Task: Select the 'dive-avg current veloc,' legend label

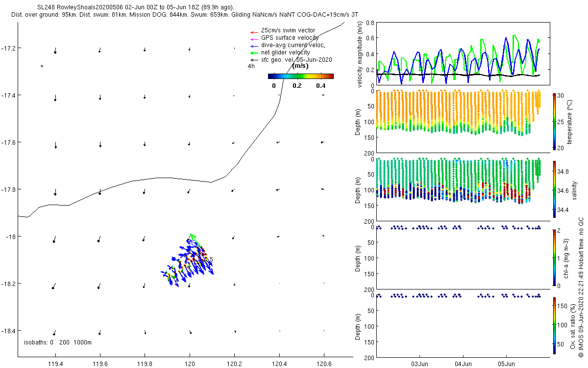Action: click(x=294, y=45)
